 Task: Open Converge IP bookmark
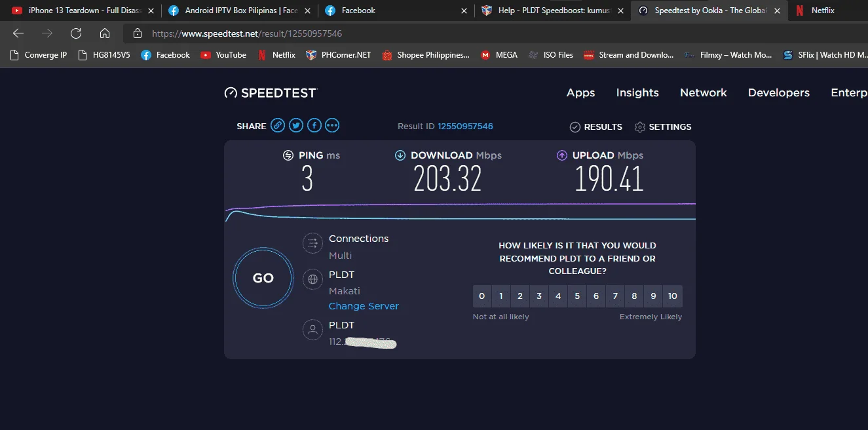(39, 55)
